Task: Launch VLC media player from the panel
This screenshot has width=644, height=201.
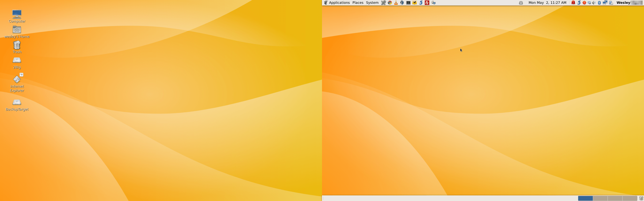Action: pos(396,3)
